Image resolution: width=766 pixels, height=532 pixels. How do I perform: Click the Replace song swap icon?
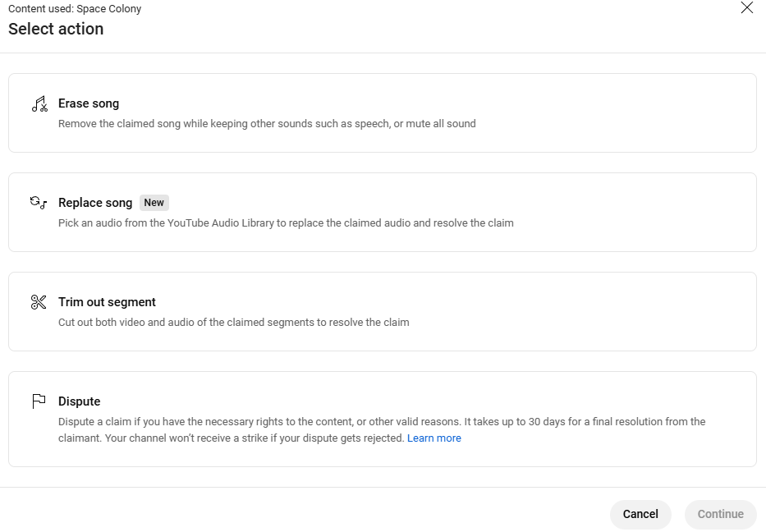pos(39,203)
